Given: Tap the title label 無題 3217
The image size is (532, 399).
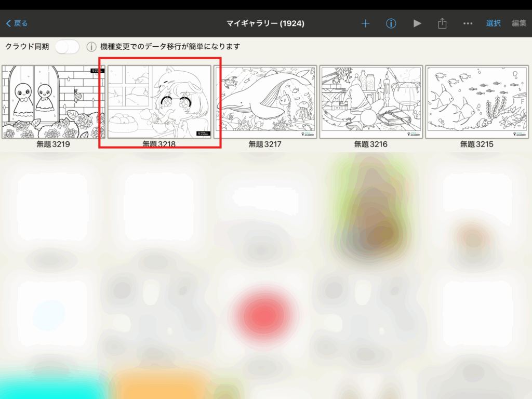Looking at the screenshot, I should point(265,144).
